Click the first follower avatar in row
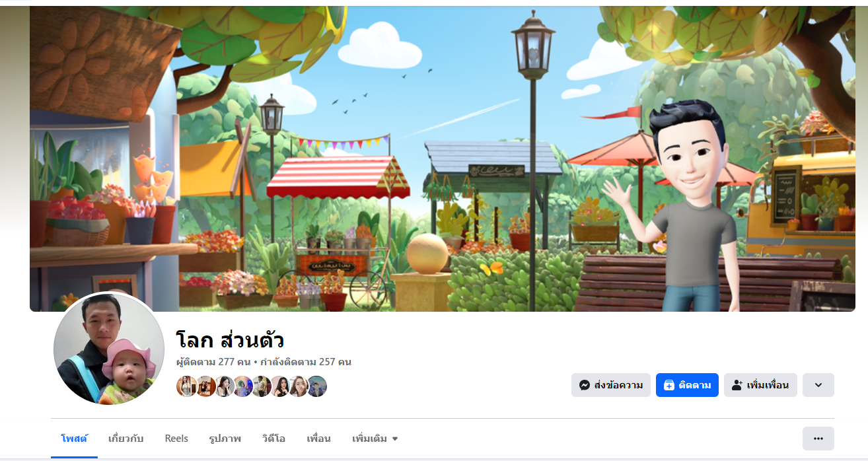 (187, 386)
